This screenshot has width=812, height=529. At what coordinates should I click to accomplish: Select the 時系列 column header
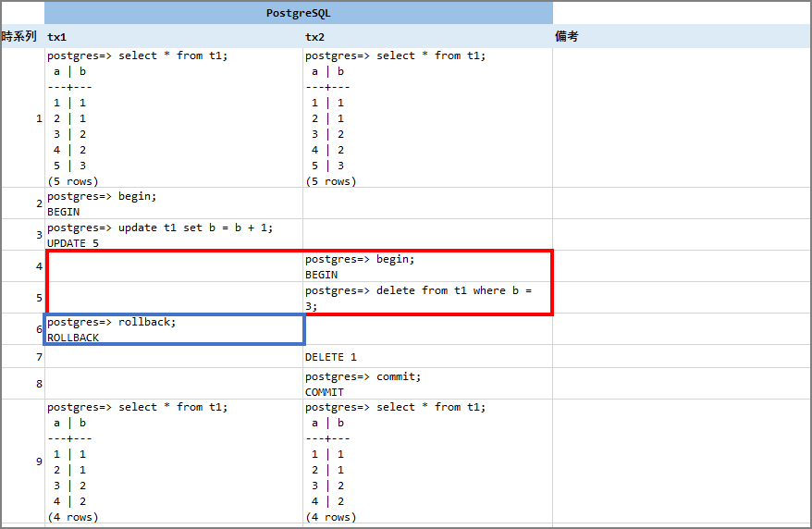tap(20, 37)
